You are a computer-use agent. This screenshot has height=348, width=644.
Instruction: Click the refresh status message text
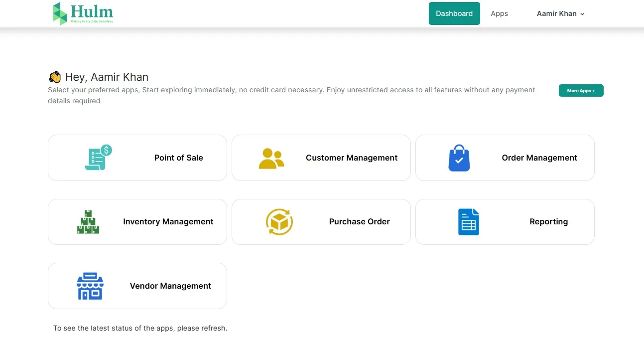(140, 328)
